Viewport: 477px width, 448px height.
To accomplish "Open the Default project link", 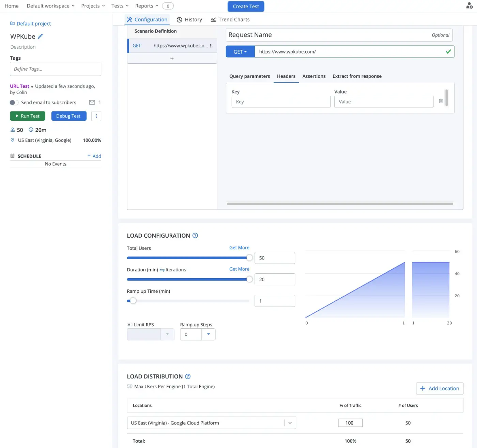I will [34, 24].
